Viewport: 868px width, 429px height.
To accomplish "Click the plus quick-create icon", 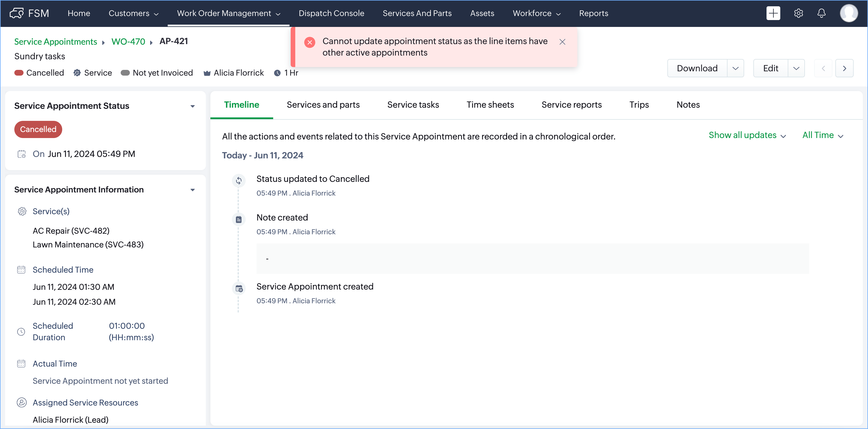I will click(x=773, y=13).
